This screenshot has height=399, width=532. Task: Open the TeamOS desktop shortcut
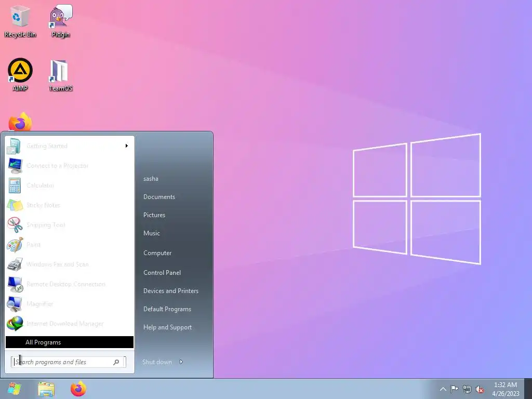(x=60, y=75)
